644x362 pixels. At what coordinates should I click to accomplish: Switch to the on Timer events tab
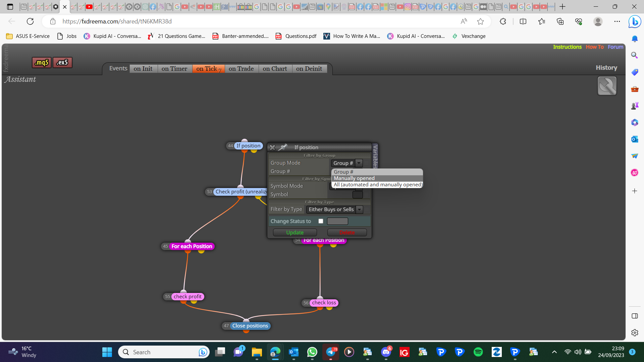174,69
